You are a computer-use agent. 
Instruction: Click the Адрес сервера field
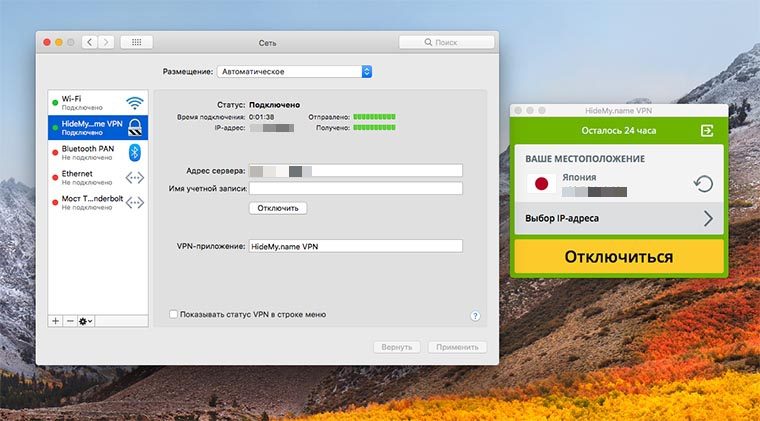tap(356, 171)
